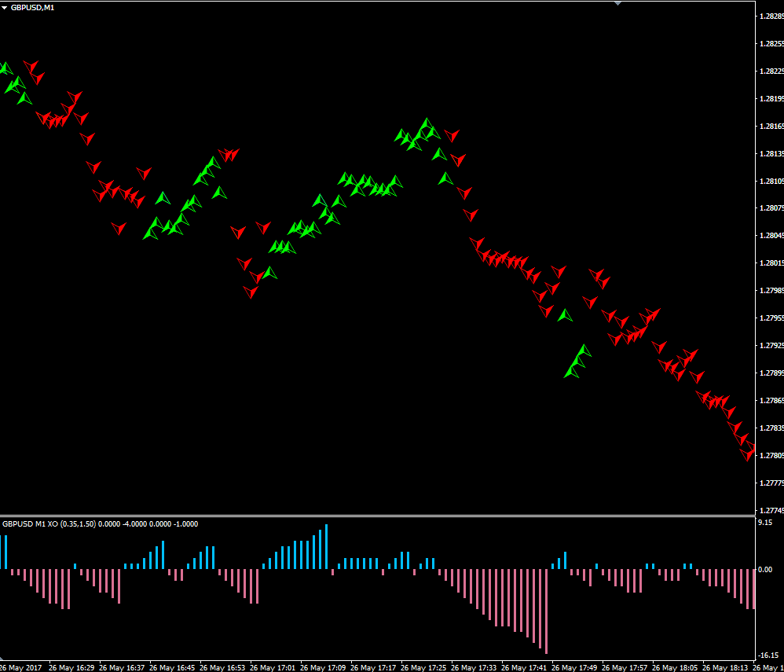This screenshot has height=672, width=784.
Task: Click the 1.27985 price scale label
Action: 771,291
